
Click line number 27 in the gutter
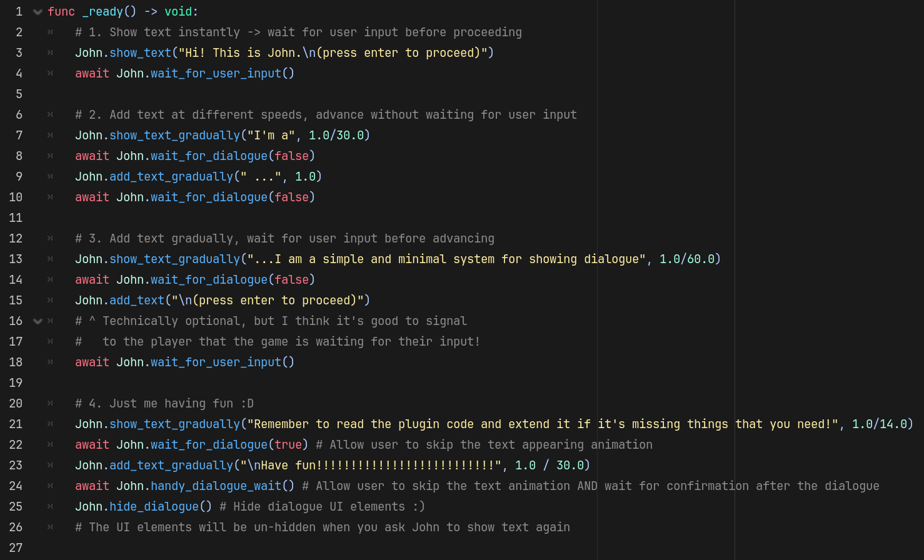(16, 548)
